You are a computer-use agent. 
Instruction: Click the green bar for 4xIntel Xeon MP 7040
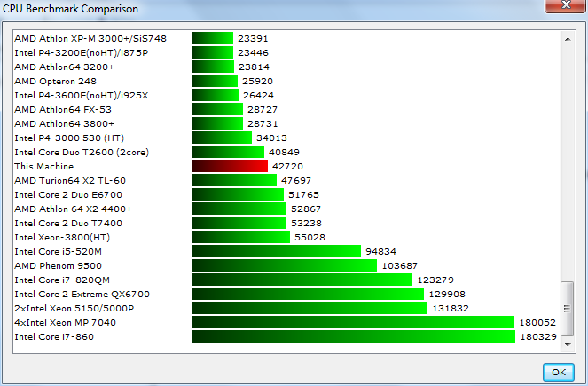coord(353,322)
